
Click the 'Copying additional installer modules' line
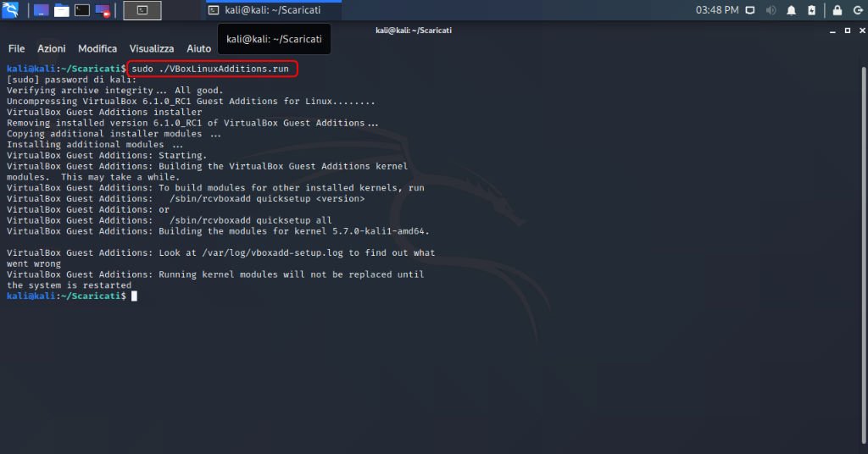pyautogui.click(x=114, y=134)
